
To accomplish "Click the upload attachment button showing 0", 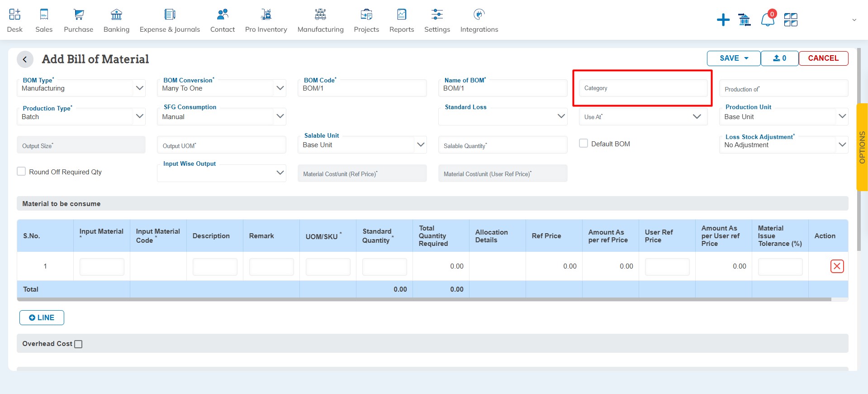I will click(x=780, y=58).
